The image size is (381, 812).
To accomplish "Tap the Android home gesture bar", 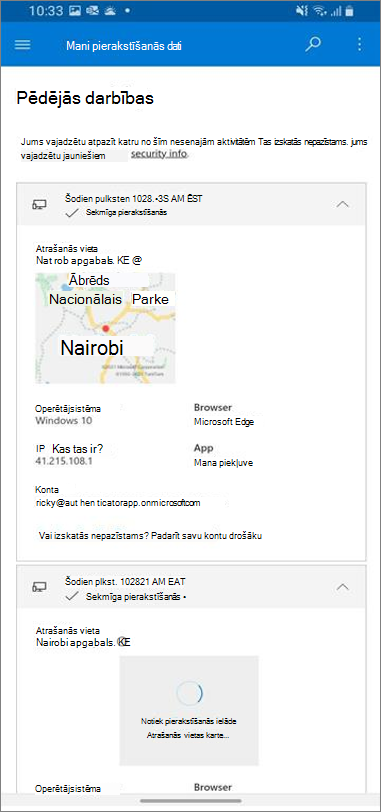I will [190, 801].
